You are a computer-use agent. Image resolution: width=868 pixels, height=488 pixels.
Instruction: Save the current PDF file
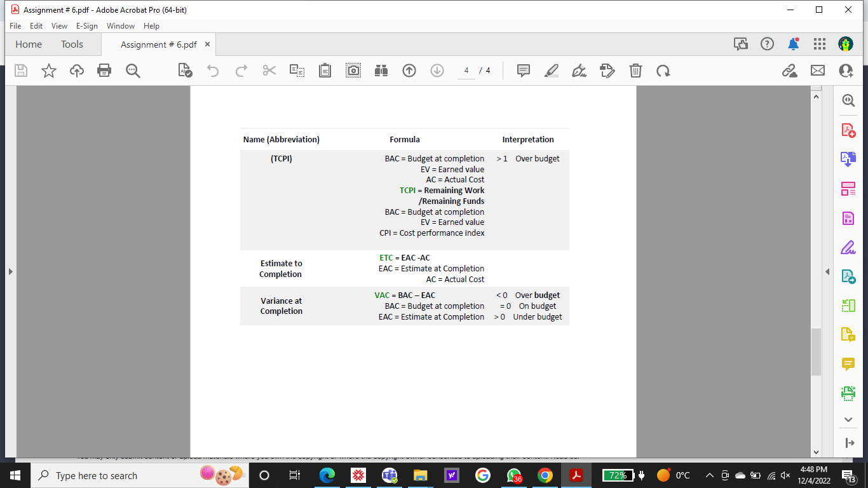point(20,71)
